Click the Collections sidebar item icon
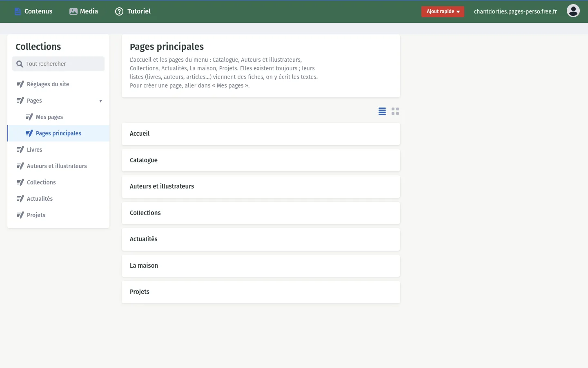 20,182
